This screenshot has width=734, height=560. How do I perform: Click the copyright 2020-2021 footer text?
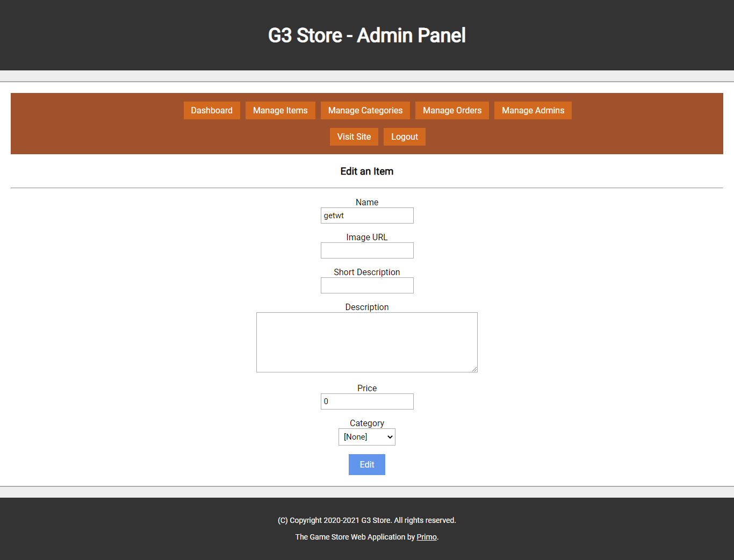367,520
